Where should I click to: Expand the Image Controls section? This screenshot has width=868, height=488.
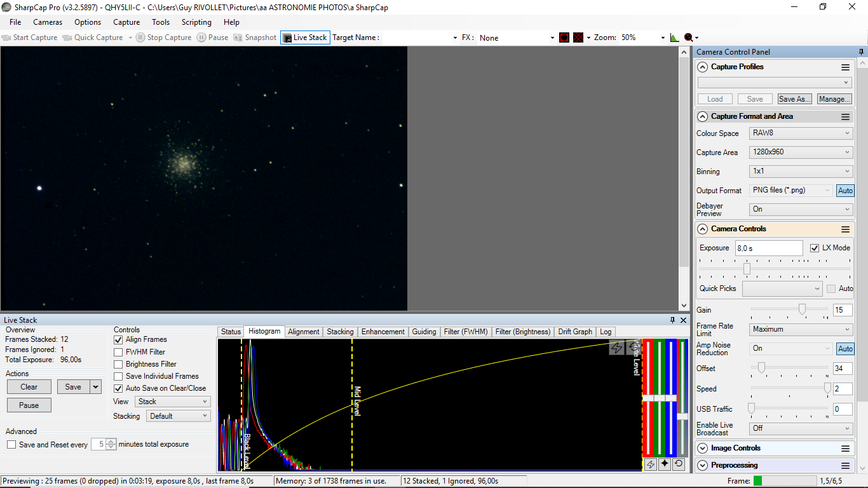pyautogui.click(x=702, y=449)
